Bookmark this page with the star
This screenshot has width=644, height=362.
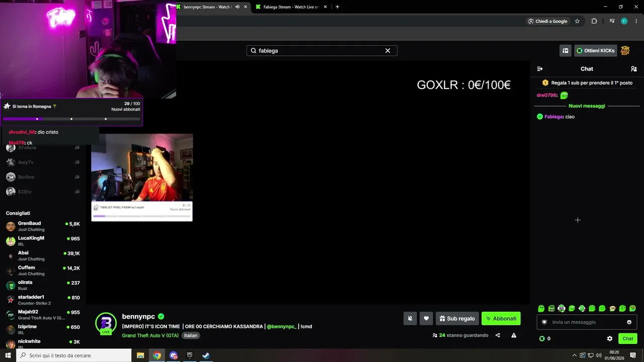pyautogui.click(x=577, y=21)
